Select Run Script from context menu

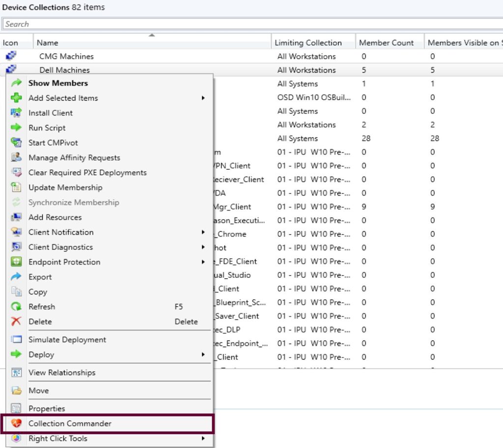47,128
